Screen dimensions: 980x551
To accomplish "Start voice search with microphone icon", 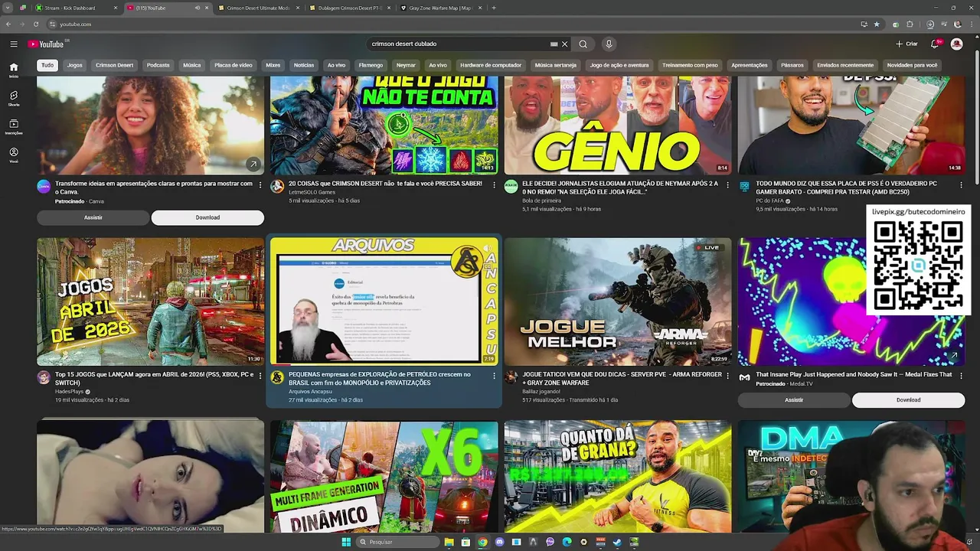I will [x=609, y=44].
